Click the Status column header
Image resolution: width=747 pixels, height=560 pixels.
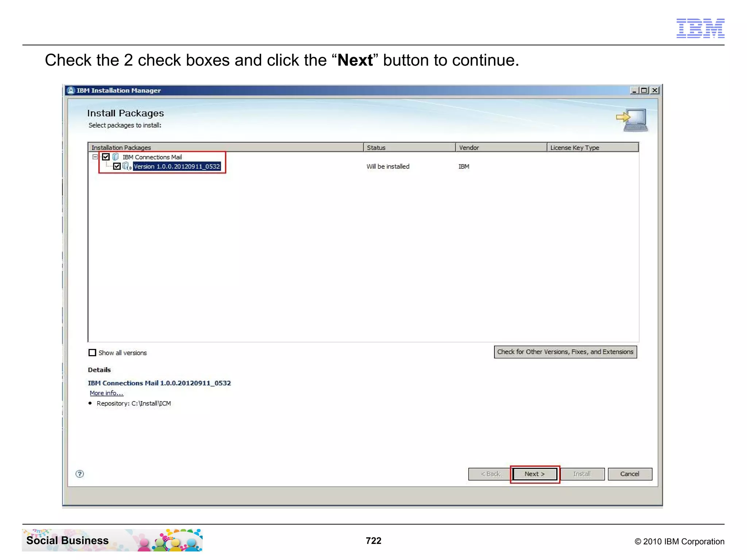pos(410,147)
